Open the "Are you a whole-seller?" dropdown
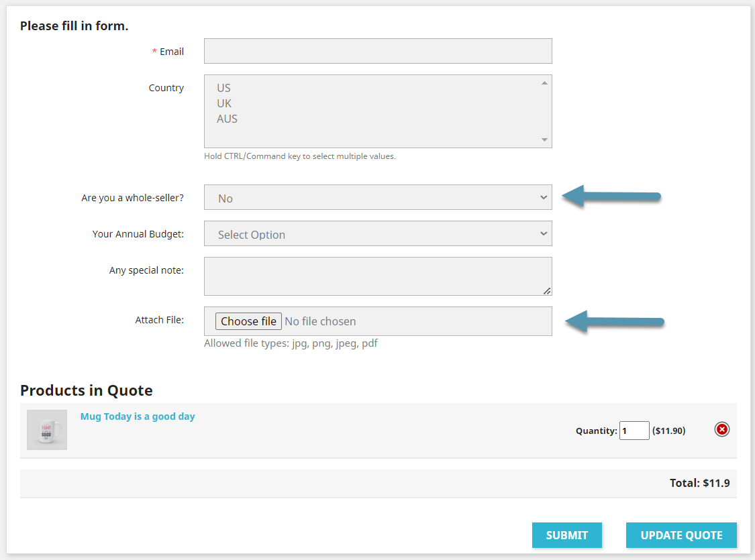The image size is (755, 560). [x=378, y=197]
